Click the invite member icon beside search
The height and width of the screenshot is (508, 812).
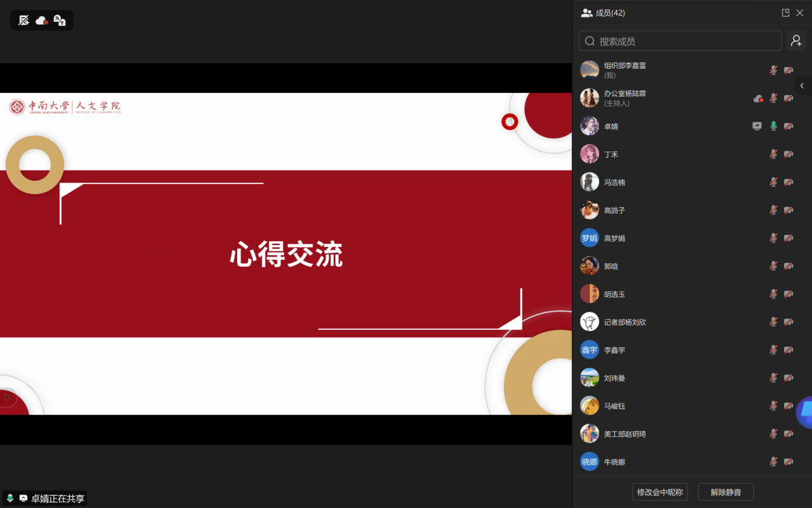[796, 41]
